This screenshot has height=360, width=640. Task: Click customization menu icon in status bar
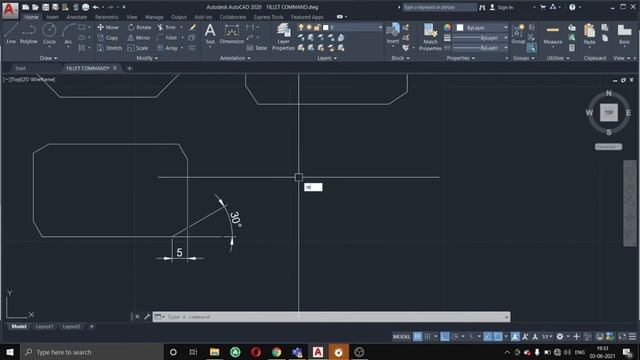click(632, 336)
